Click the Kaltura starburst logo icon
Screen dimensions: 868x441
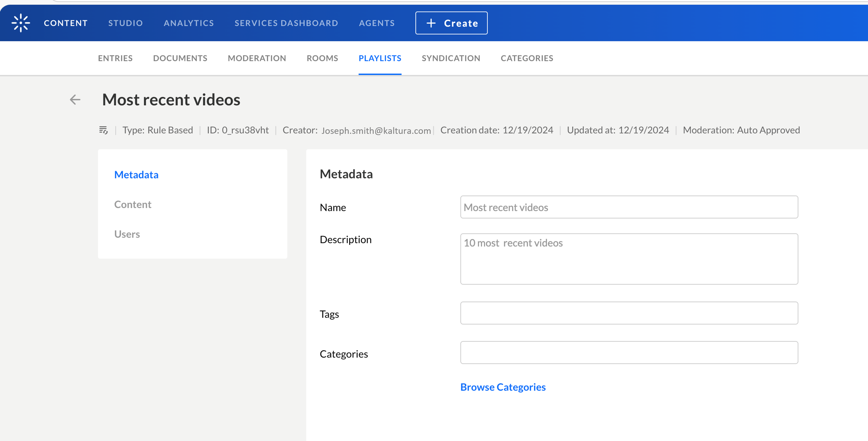pos(21,23)
